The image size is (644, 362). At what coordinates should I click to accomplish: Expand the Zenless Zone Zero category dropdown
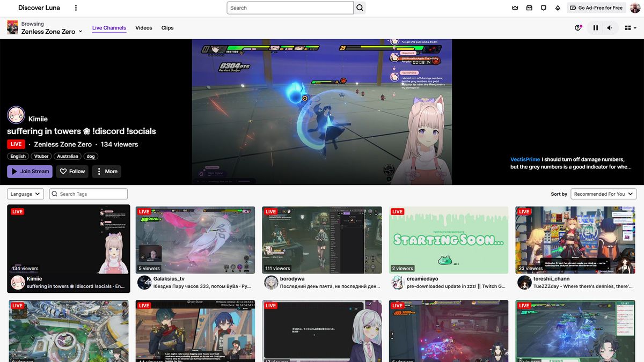point(79,31)
